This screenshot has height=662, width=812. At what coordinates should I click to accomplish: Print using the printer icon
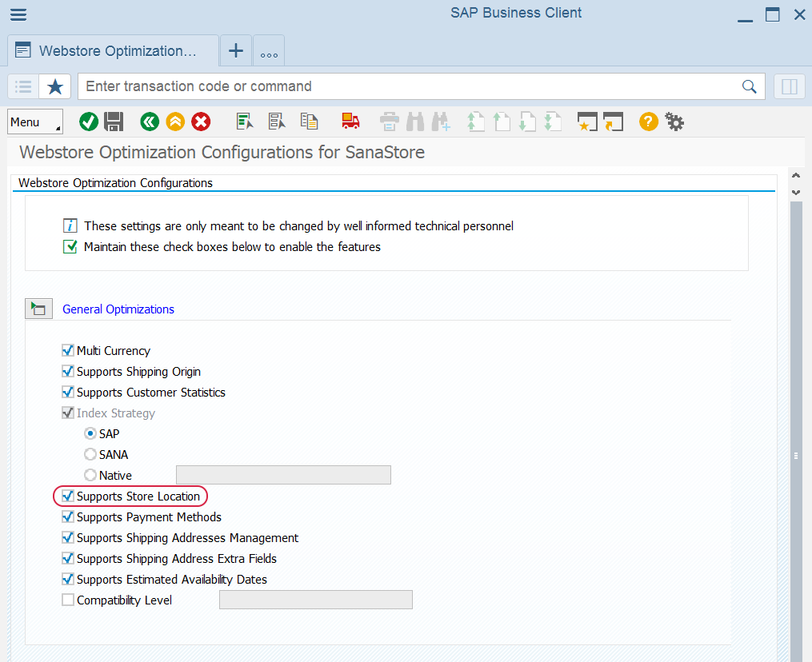click(390, 122)
